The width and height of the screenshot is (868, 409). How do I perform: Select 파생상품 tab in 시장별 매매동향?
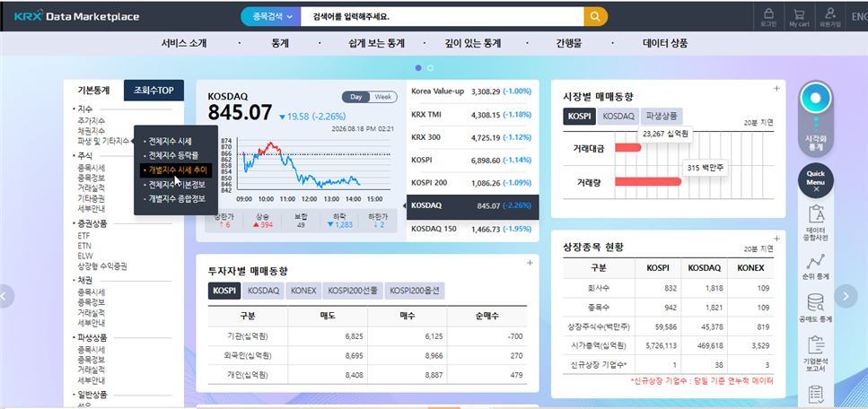point(662,117)
